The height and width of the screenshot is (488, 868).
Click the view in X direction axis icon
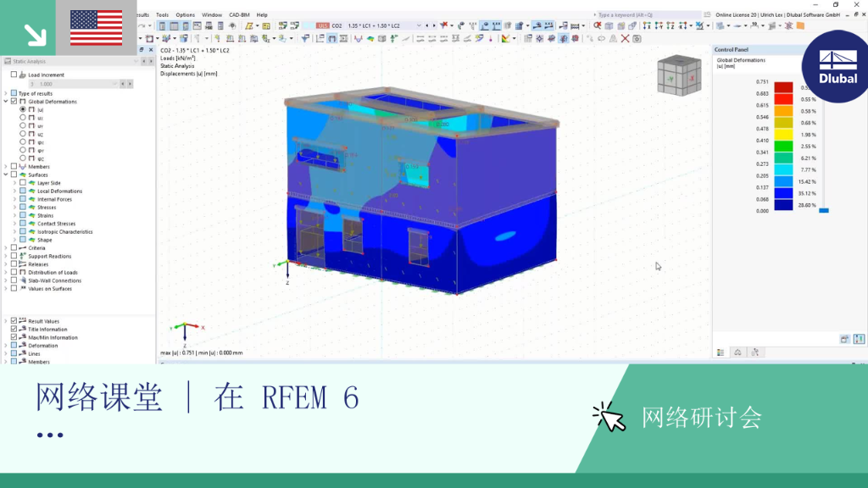coord(647,25)
